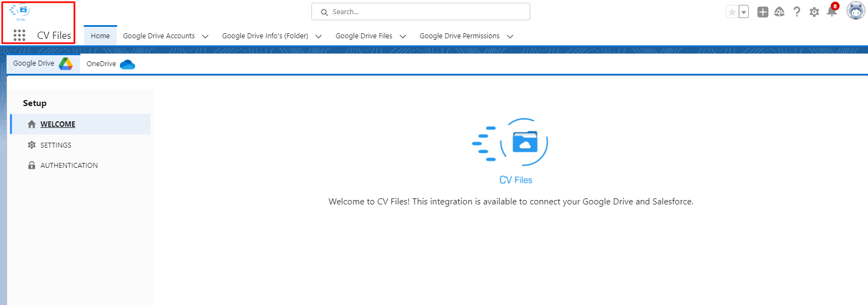Open the App Launcher waffle icon
Viewport: 868px width, 305px height.
(19, 36)
